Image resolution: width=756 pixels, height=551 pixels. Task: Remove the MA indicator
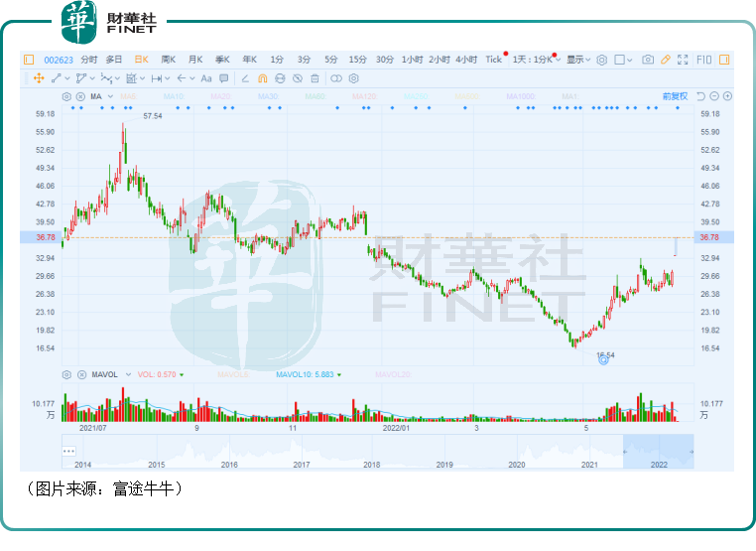pos(80,96)
